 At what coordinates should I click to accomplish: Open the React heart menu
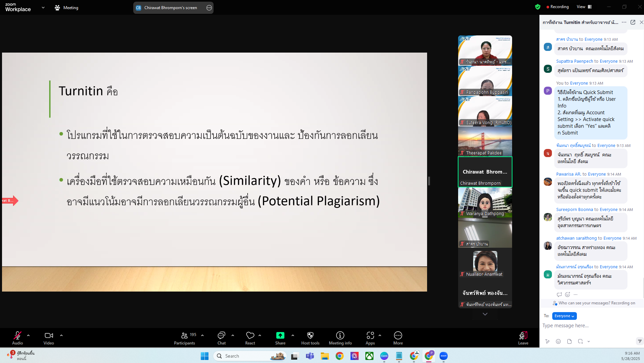click(x=250, y=338)
